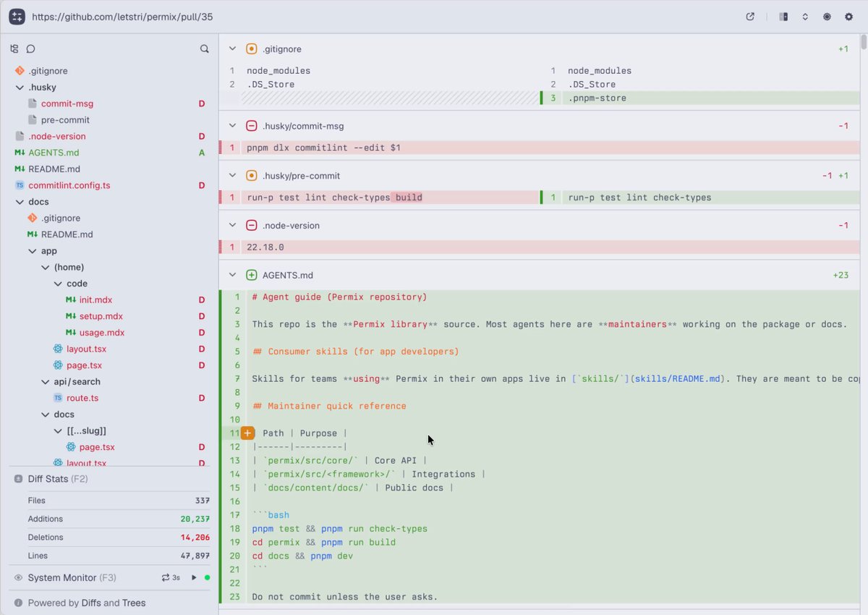Image resolution: width=868 pixels, height=615 pixels.
Task: Collapse the AGENTS.md diff section chevron
Action: (232, 275)
